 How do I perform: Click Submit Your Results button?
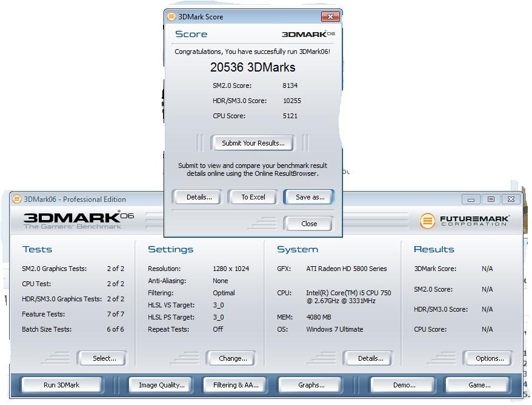(253, 143)
